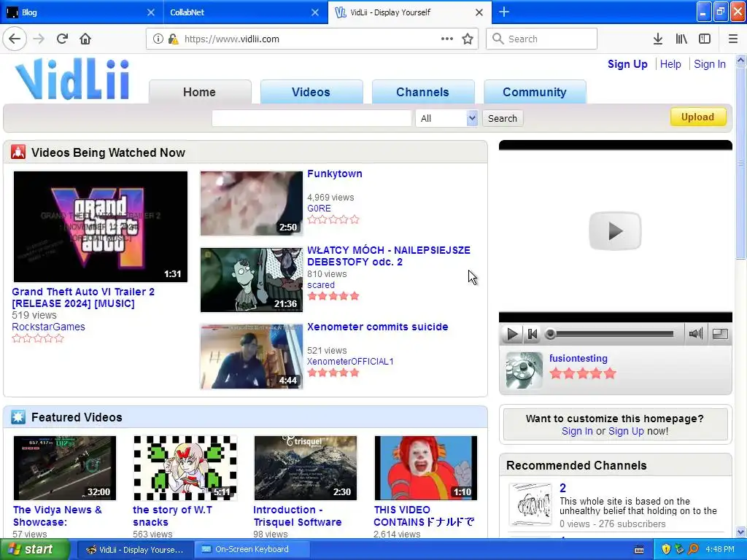Open a new tab with the plus icon
The image size is (747, 560).
click(503, 12)
